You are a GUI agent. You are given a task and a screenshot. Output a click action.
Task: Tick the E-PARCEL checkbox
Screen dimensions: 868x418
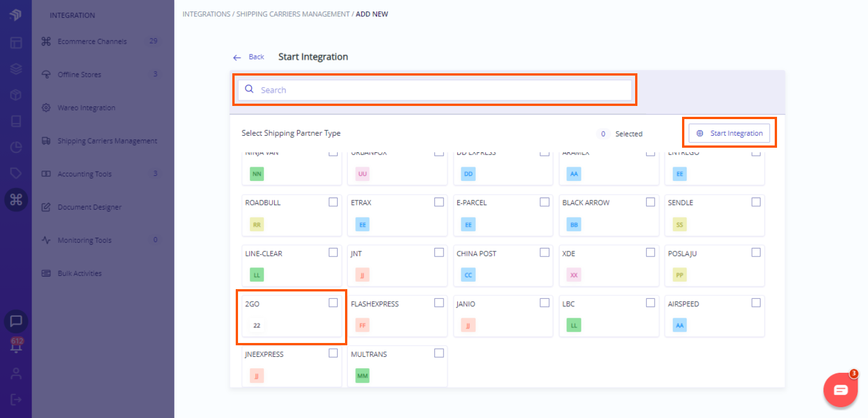pos(545,202)
